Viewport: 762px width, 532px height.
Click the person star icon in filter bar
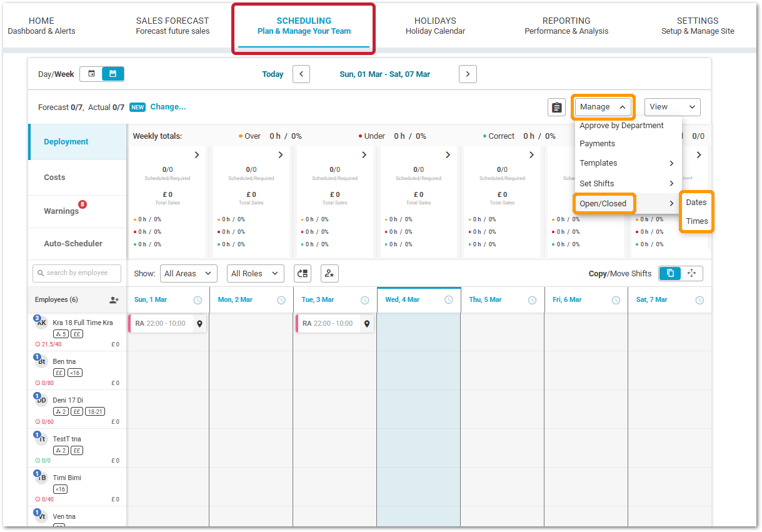[329, 273]
